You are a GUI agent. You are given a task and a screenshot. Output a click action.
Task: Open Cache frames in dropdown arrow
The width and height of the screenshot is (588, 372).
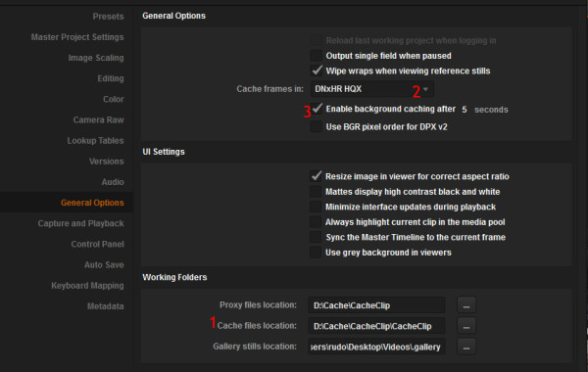[x=425, y=89]
